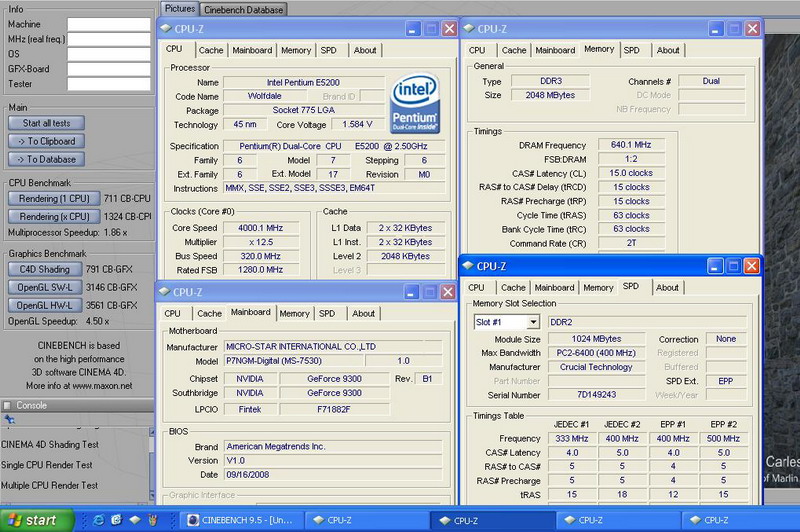
Task: Click the To Clipboard button
Action: click(46, 141)
